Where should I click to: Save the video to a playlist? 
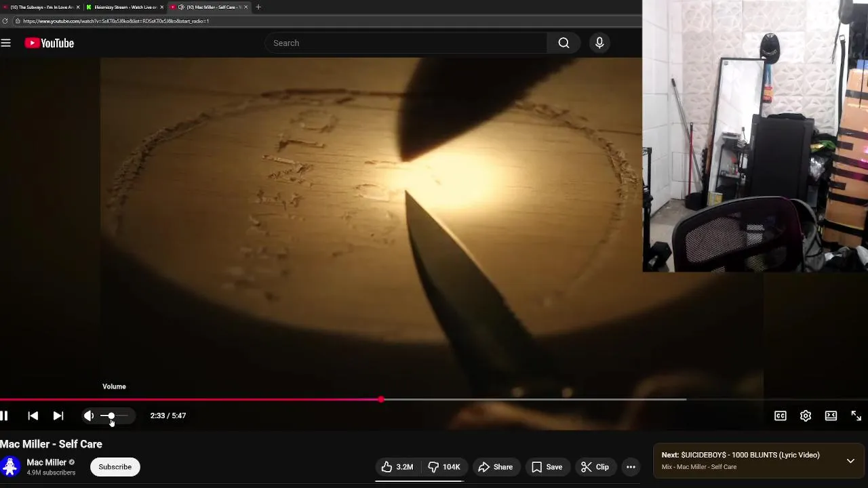tap(547, 467)
